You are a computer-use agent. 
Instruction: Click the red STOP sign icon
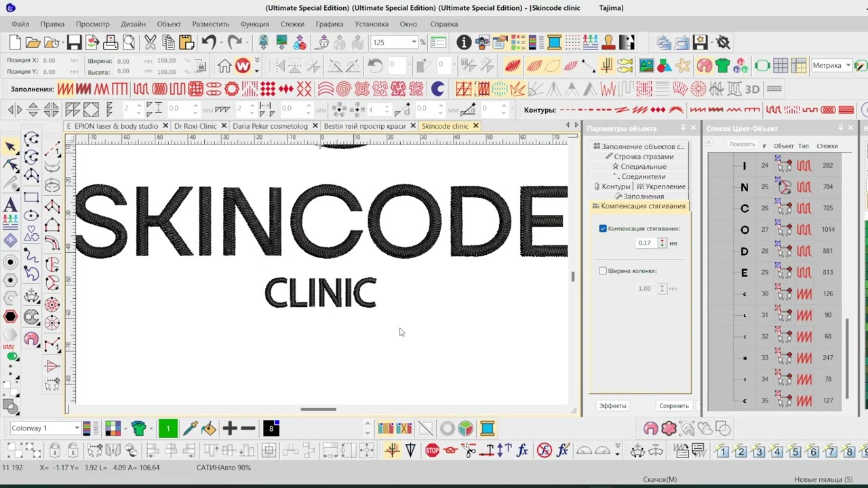432,450
